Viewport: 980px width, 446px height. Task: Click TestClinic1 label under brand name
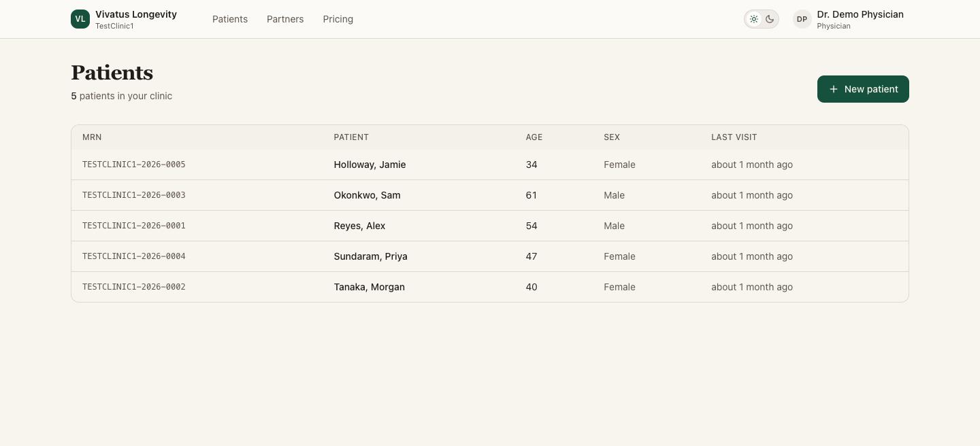114,27
